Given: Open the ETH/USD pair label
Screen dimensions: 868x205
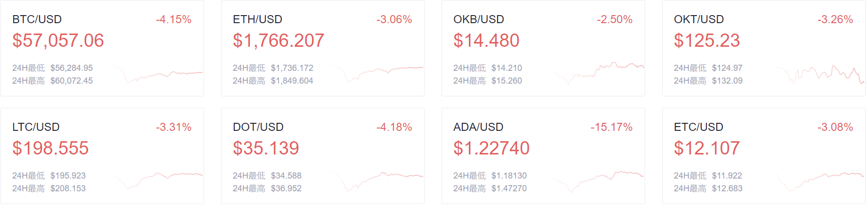Looking at the screenshot, I should [x=257, y=19].
